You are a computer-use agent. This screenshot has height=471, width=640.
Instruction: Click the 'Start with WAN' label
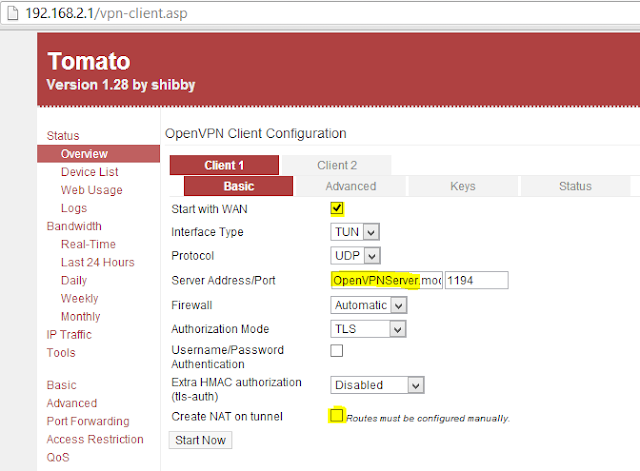point(209,209)
